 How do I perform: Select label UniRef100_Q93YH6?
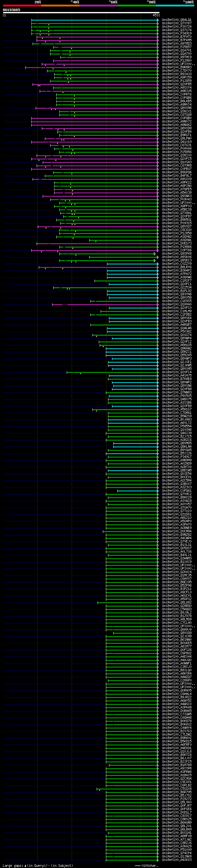click(177, 294)
